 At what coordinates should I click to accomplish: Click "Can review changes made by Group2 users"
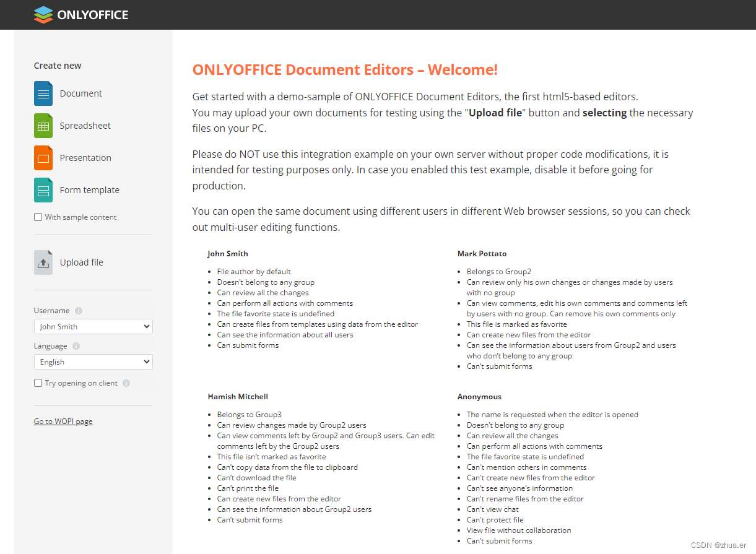292,425
